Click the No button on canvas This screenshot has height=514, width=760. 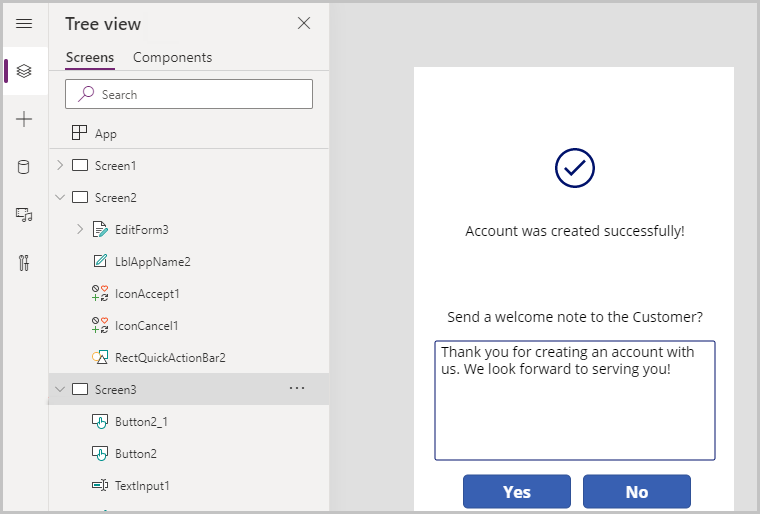click(x=636, y=492)
